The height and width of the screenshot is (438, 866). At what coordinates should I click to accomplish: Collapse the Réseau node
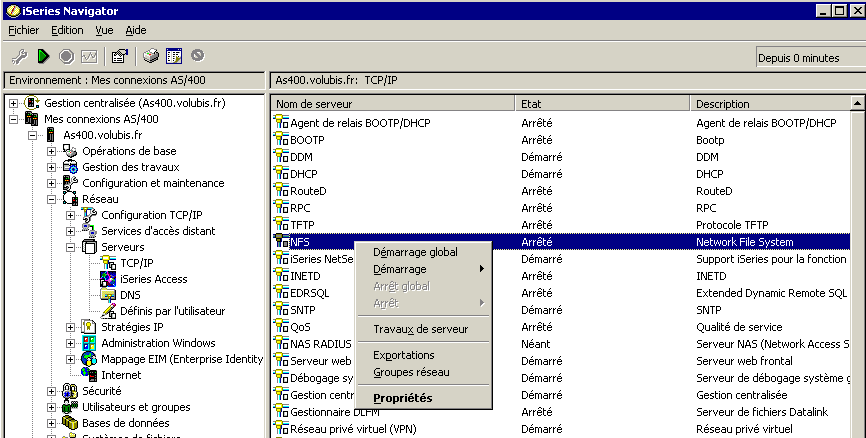coord(51,199)
